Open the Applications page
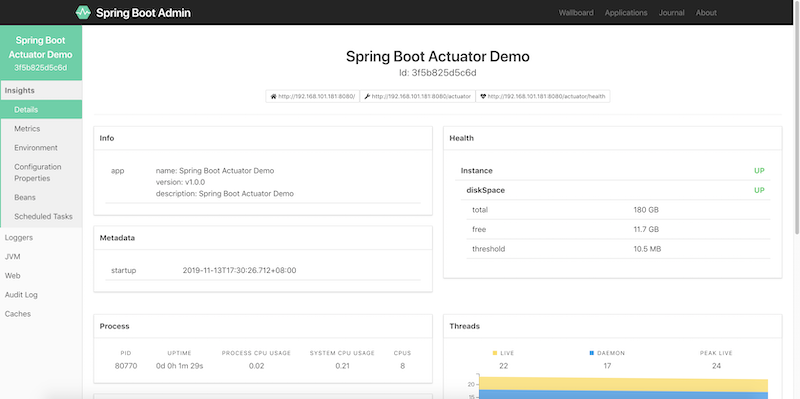The width and height of the screenshot is (800, 399). (626, 13)
